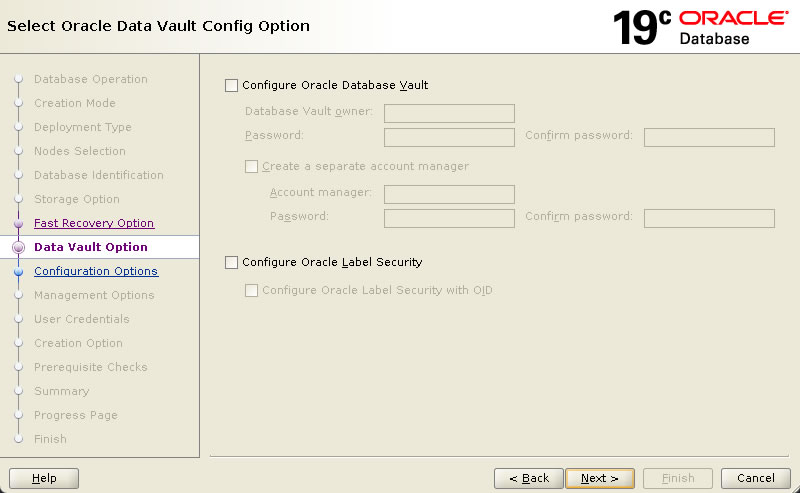Image resolution: width=800 pixels, height=493 pixels.
Task: Open the Fast Recovery Option step link
Action: pyautogui.click(x=94, y=223)
